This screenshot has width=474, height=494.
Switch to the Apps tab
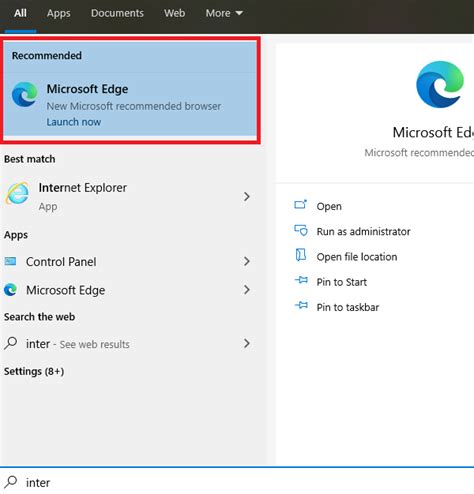59,13
